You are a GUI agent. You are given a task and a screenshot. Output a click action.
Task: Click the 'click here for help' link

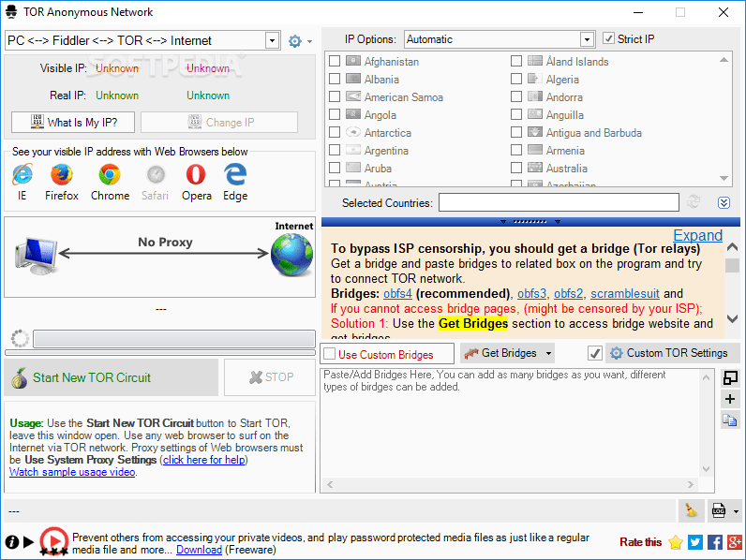(204, 460)
